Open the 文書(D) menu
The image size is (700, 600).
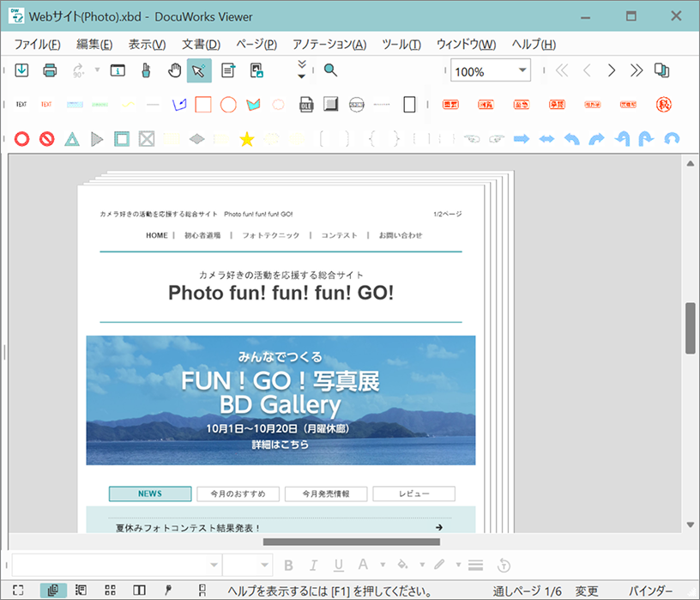click(x=201, y=45)
